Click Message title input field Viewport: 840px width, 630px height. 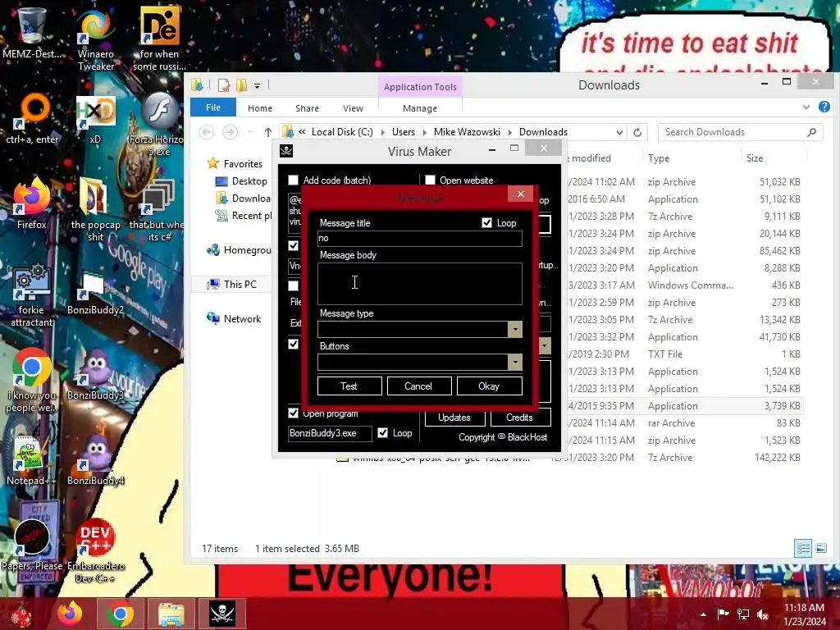click(419, 239)
